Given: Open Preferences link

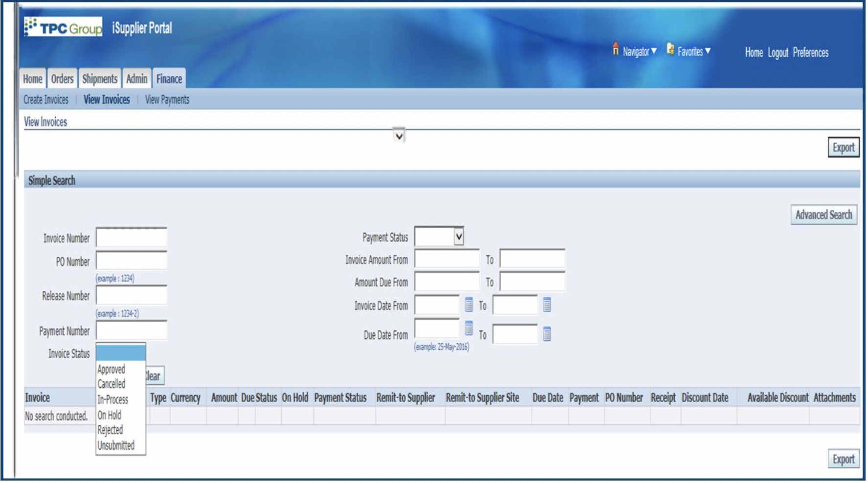Looking at the screenshot, I should tap(811, 52).
